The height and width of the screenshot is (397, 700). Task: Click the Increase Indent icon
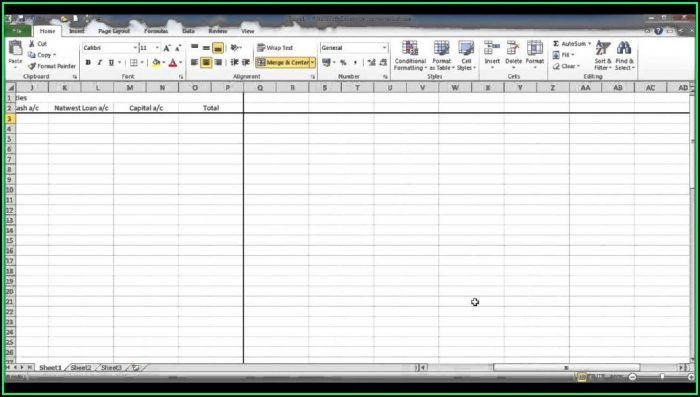coord(246,63)
